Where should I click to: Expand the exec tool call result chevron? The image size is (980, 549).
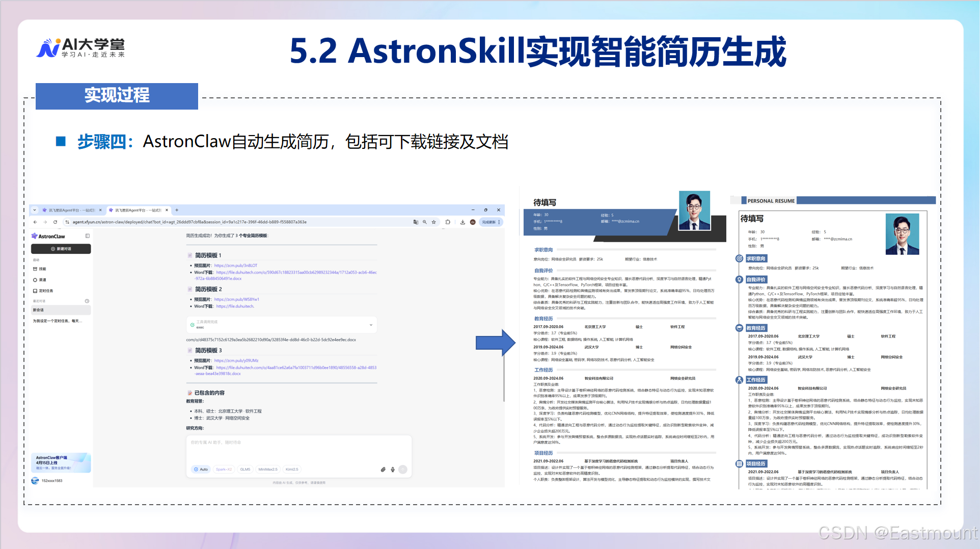coord(371,325)
